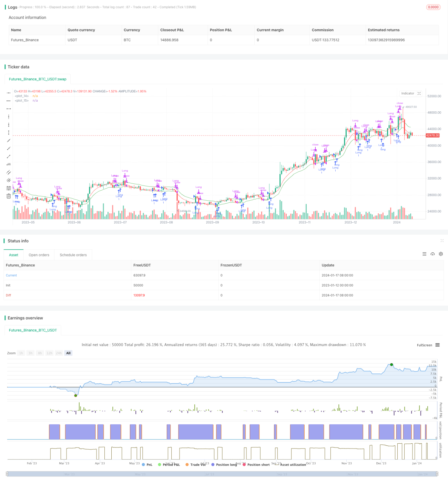This screenshot has height=484, width=448.
Task: Click the bottom range navigator slider
Action: click(x=222, y=474)
